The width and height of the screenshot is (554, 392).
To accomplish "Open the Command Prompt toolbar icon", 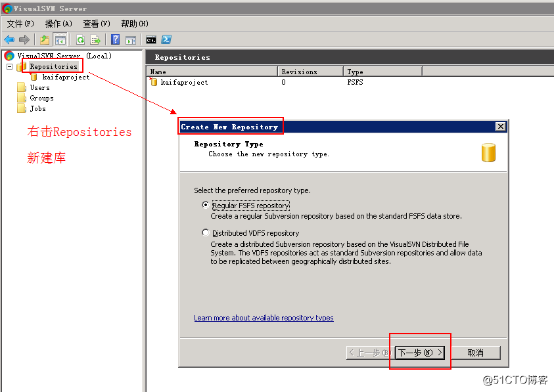I will (x=151, y=40).
